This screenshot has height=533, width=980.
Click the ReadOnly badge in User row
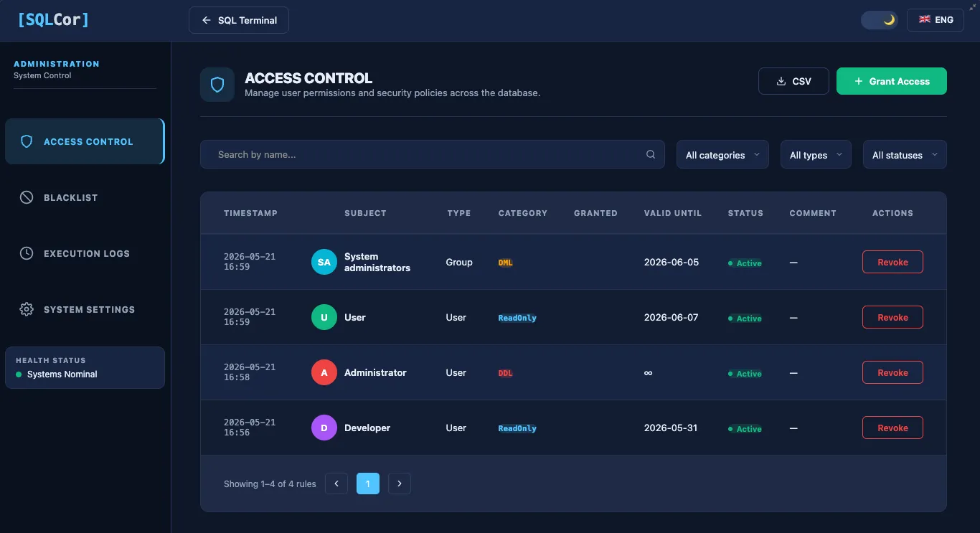(517, 318)
